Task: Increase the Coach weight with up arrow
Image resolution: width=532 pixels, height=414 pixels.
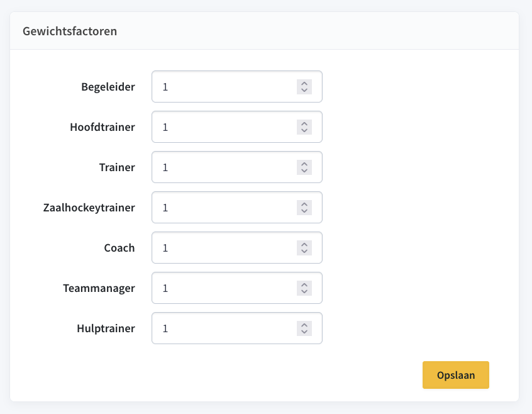Action: pos(304,244)
